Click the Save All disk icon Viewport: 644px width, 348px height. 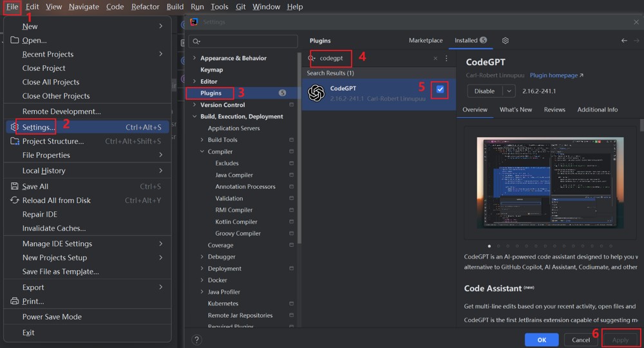(15, 186)
